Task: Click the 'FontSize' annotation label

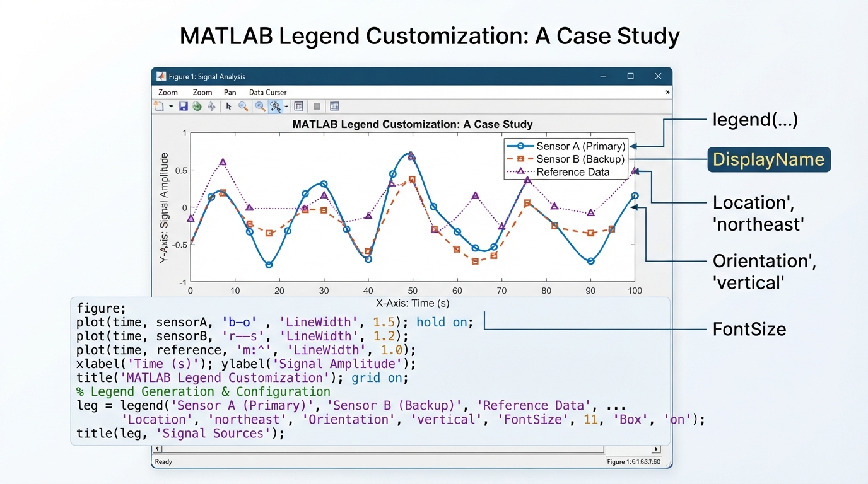Action: click(x=749, y=329)
